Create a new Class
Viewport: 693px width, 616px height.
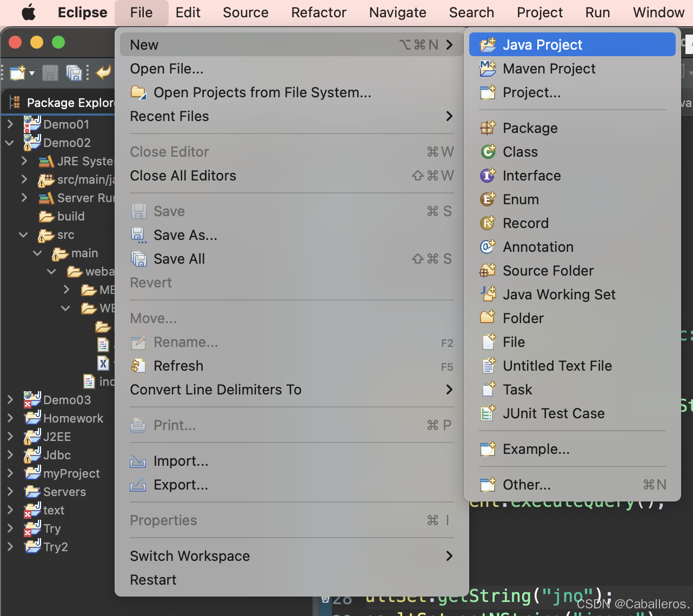[519, 152]
